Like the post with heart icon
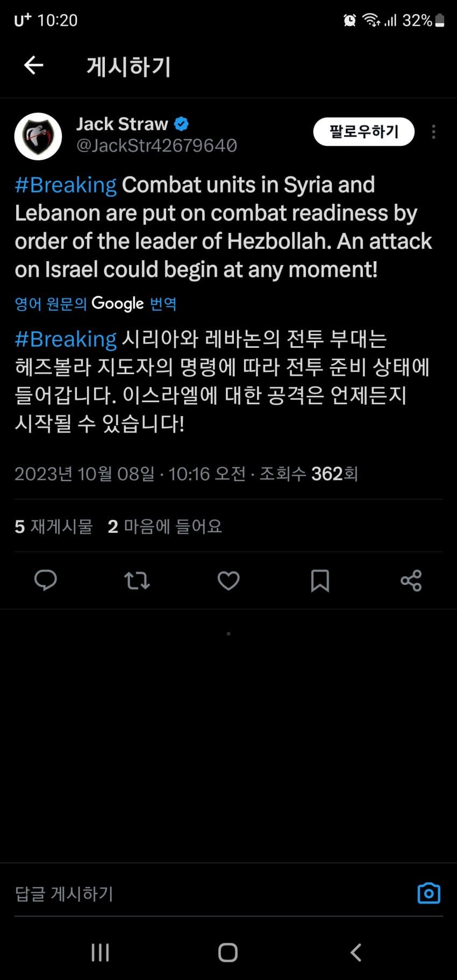 pos(228,581)
